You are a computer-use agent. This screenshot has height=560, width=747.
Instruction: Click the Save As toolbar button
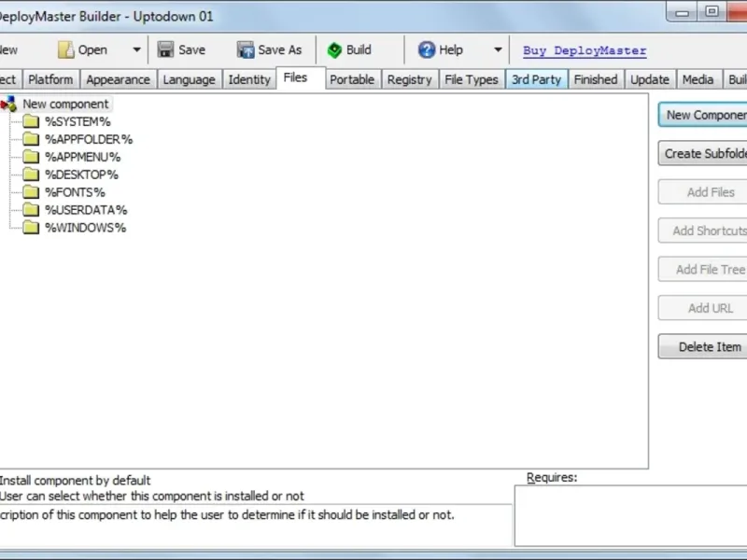click(x=270, y=49)
